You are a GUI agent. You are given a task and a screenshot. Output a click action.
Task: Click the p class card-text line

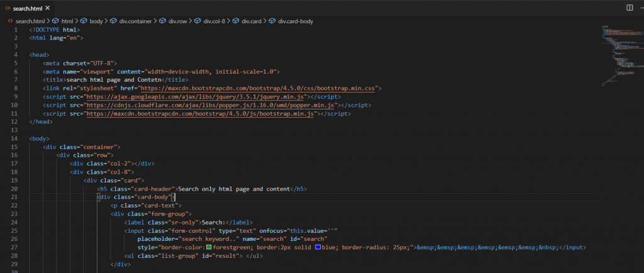coord(146,206)
